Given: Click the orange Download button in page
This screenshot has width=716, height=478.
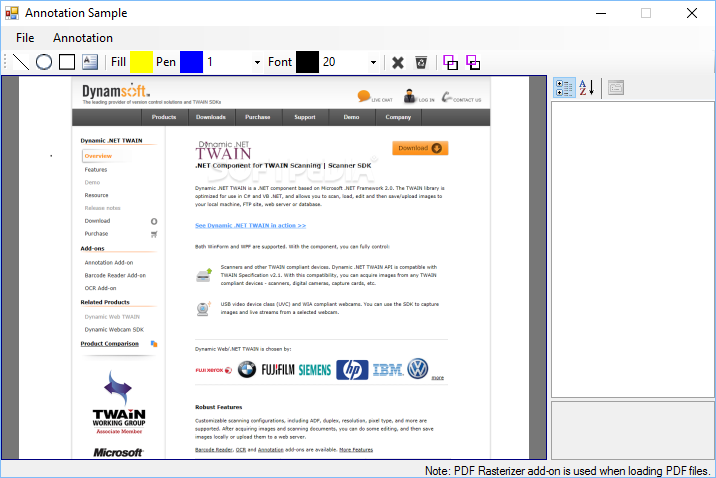Looking at the screenshot, I should [420, 148].
